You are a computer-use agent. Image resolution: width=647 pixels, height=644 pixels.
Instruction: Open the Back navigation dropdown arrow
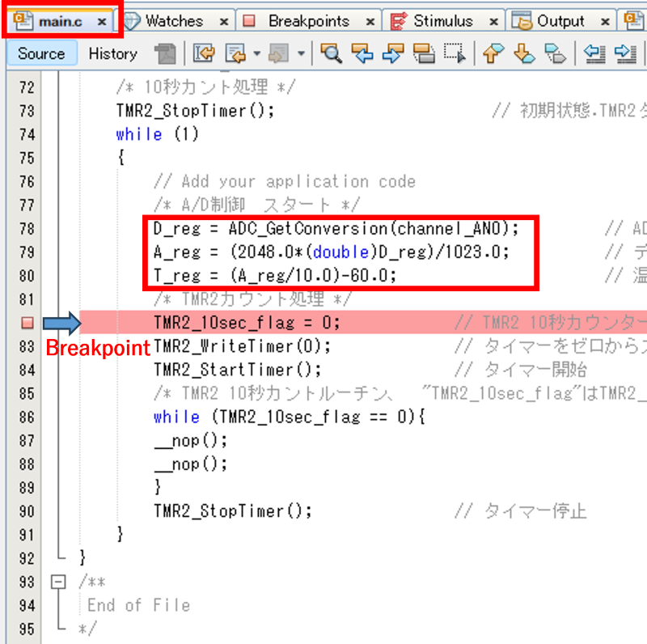click(257, 54)
